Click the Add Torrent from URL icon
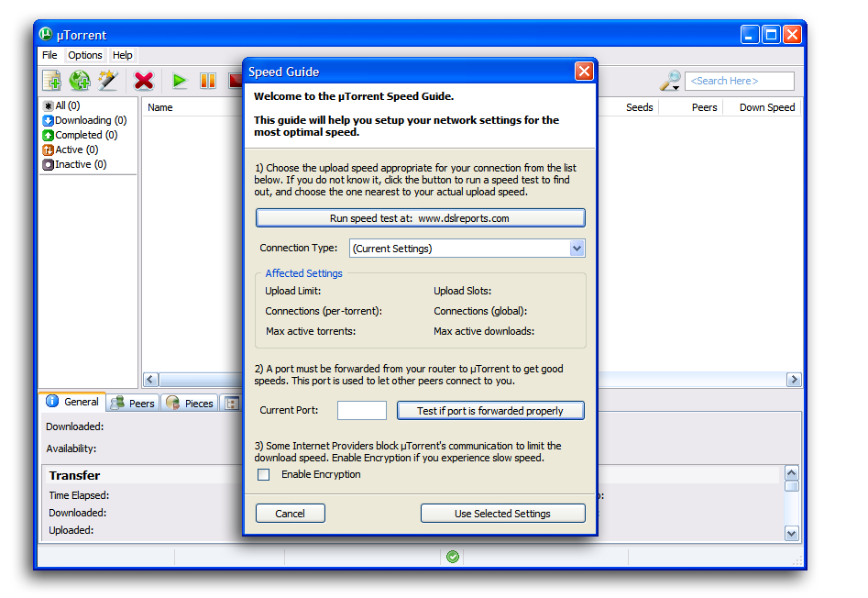Screen dimensions: 868x598 tap(80, 81)
